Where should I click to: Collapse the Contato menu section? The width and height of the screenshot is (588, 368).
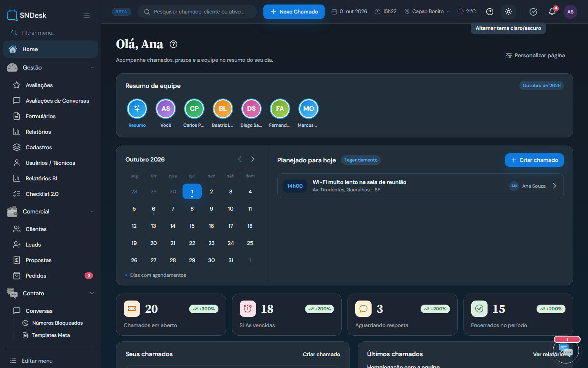pos(50,293)
